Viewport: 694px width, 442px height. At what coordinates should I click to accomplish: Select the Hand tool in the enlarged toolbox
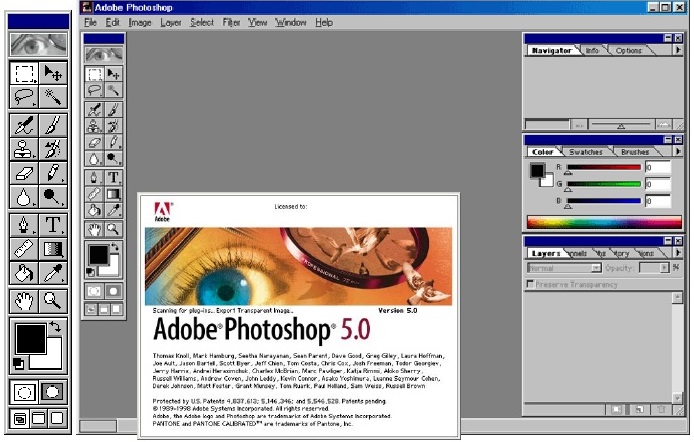coord(24,301)
